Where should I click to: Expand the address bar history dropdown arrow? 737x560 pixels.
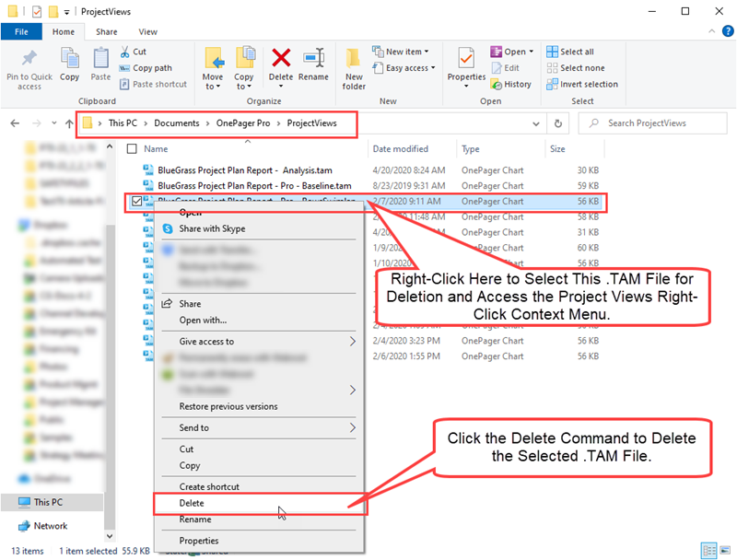pos(535,122)
